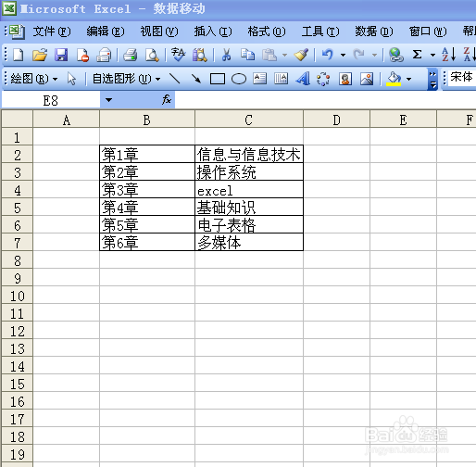The height and width of the screenshot is (467, 476).
Task: Click the Research binoculars icon
Action: [x=200, y=55]
